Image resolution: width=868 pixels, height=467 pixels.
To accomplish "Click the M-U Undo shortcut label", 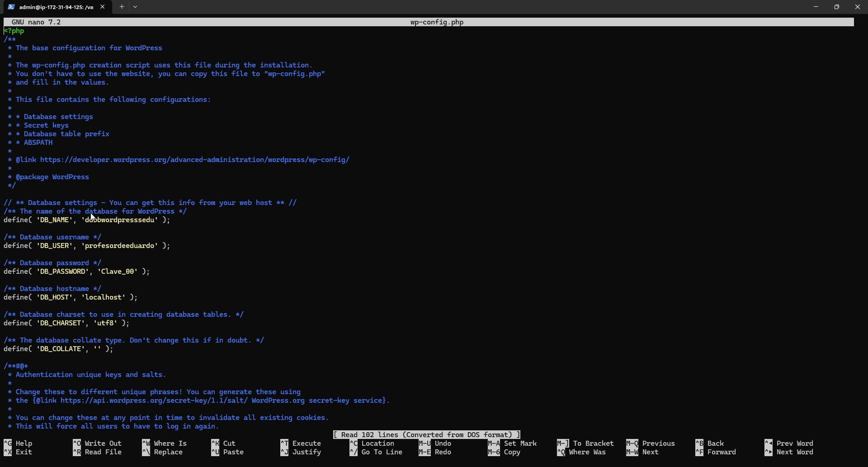I will [x=435, y=443].
